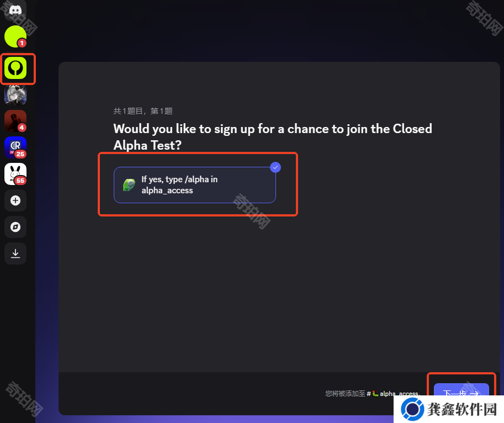Add a server with plus icon
The image size is (504, 423).
coord(15,200)
